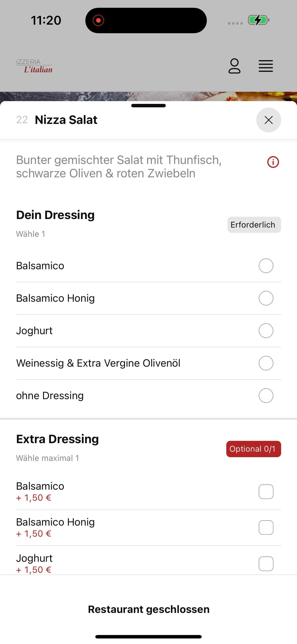The image size is (297, 644).
Task: Tap the Restaurant geschlossen button
Action: coord(148,609)
